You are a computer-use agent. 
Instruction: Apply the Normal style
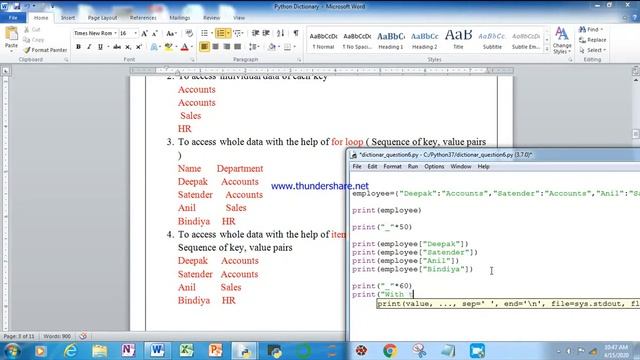tap(323, 40)
